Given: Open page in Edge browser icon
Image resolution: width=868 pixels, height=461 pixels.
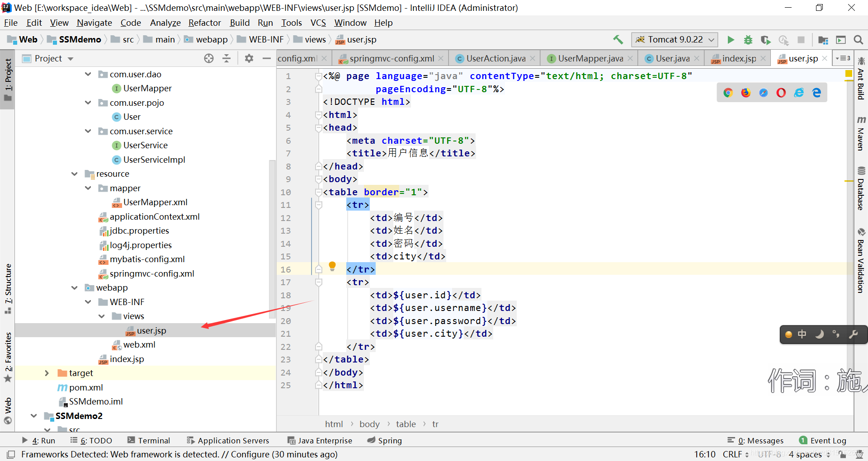Looking at the screenshot, I should click(x=816, y=93).
